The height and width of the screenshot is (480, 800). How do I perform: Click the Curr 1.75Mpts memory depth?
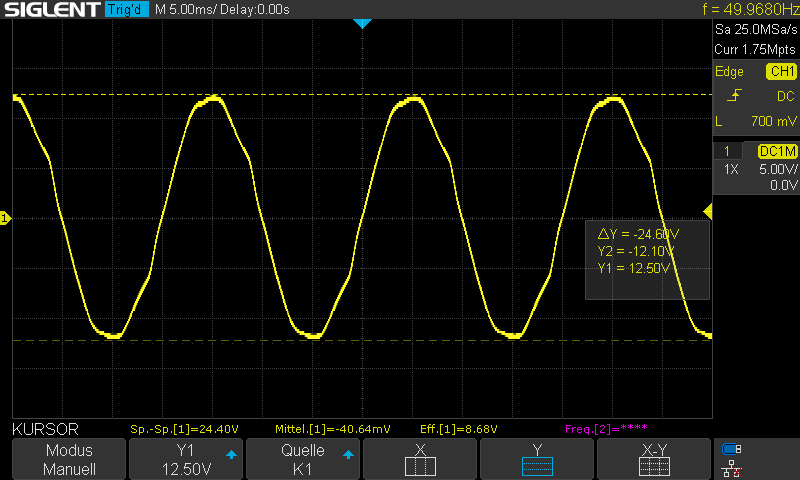pyautogui.click(x=755, y=49)
